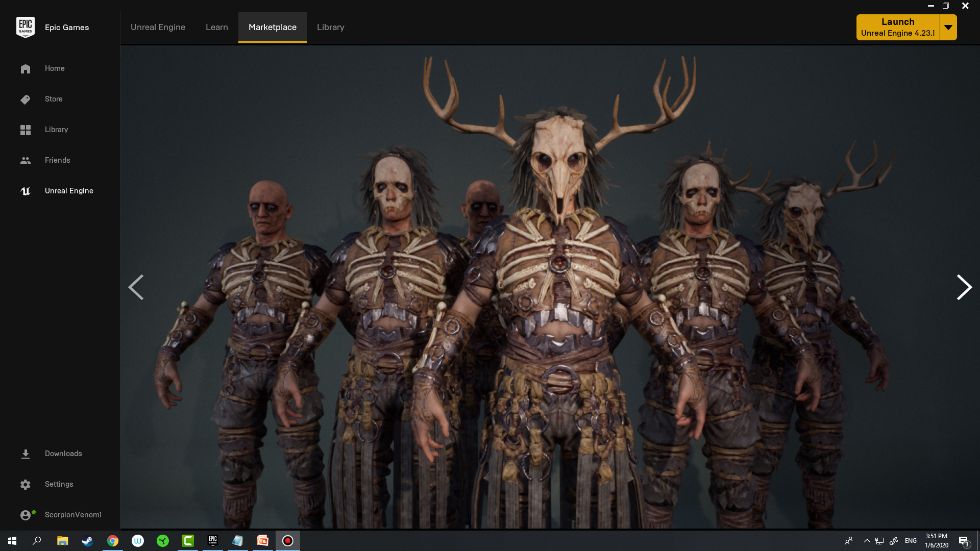This screenshot has height=551, width=980.
Task: Open Settings with the gear icon
Action: (26, 484)
